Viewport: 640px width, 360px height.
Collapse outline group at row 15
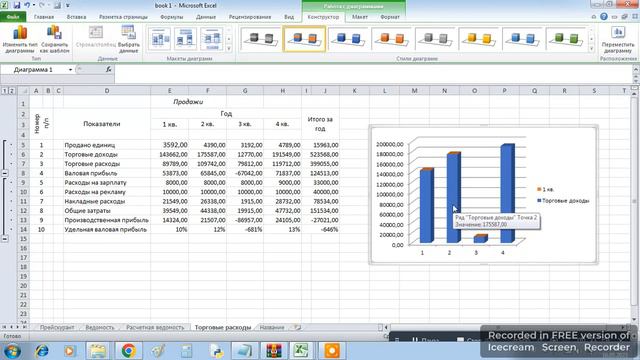point(4,239)
